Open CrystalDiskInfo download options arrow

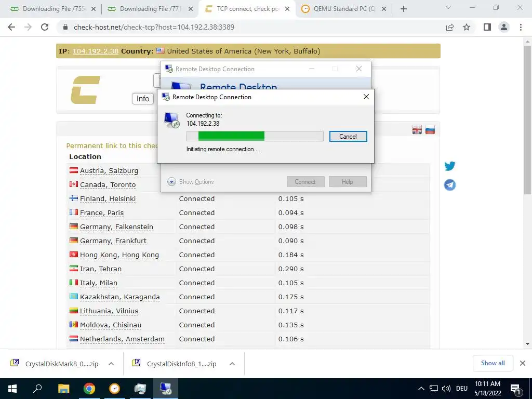coord(232,364)
